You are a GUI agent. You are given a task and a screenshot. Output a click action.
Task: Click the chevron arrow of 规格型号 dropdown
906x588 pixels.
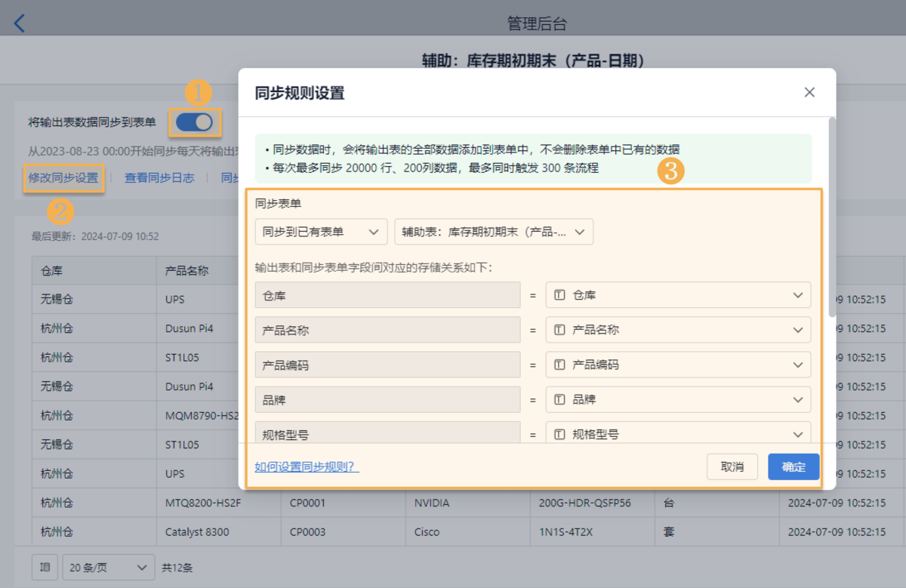(x=798, y=434)
